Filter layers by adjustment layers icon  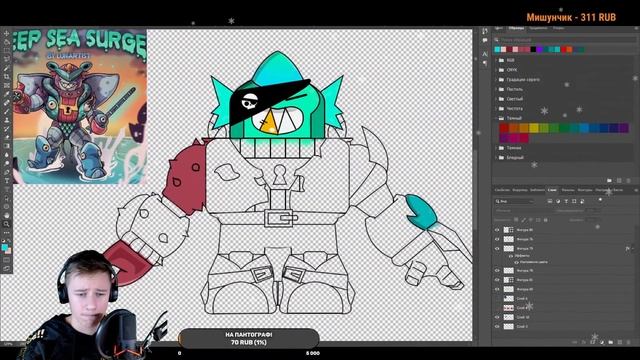tap(558, 201)
